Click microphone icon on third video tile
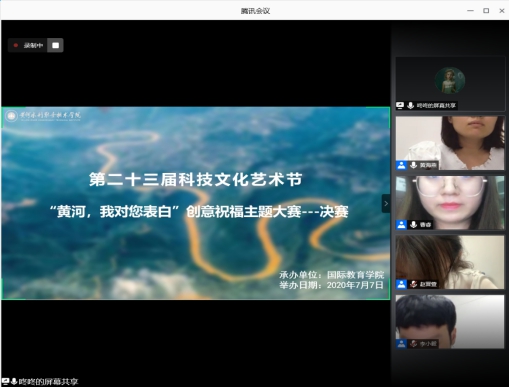The width and height of the screenshot is (509, 387). click(414, 225)
